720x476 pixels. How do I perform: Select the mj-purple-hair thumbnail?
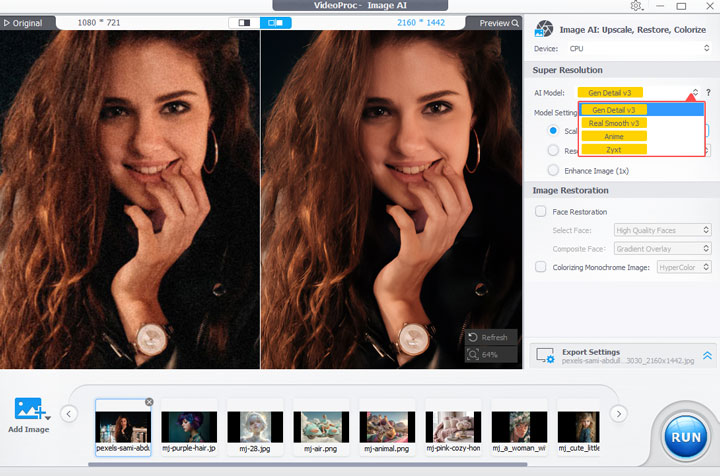coord(189,427)
